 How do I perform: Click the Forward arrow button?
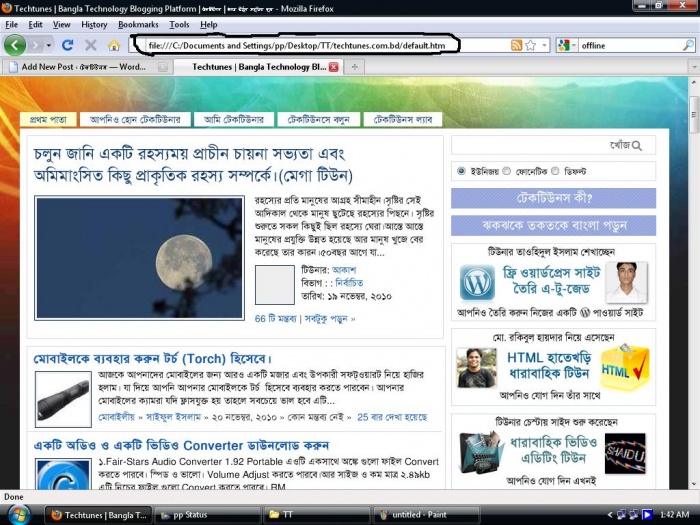[x=36, y=45]
